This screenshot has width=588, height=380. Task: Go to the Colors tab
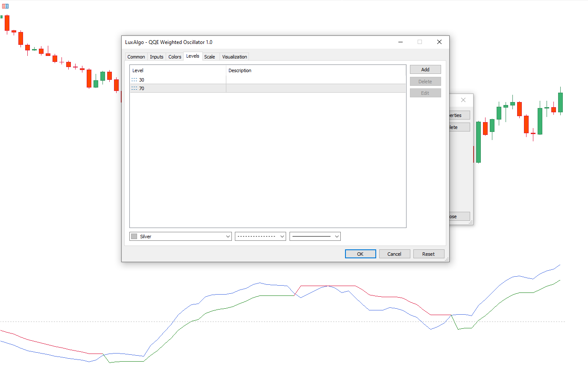[x=175, y=57]
